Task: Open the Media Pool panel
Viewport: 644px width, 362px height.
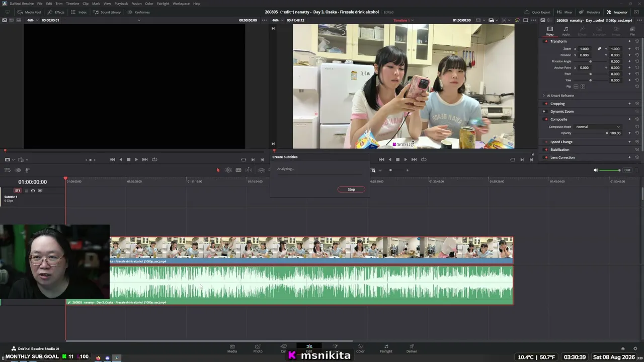Action: point(30,12)
